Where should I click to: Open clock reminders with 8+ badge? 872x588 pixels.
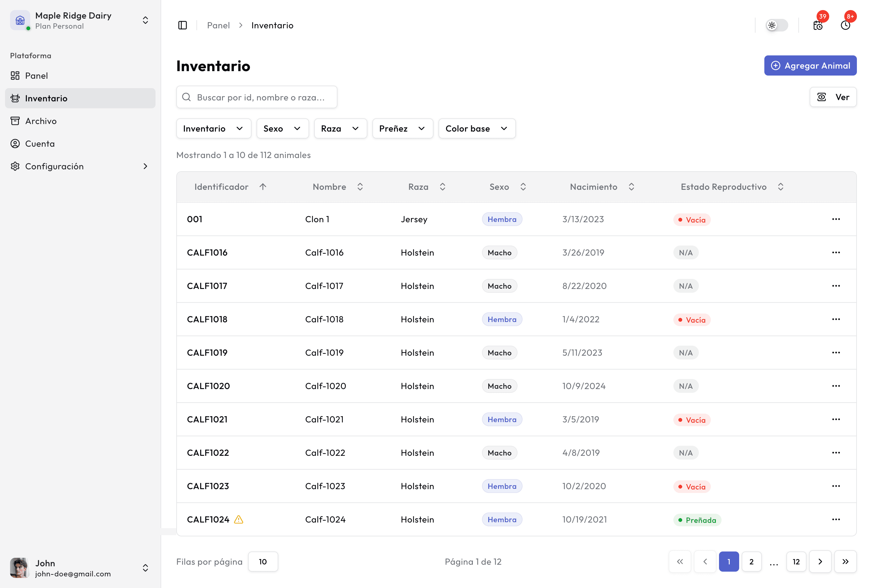tap(845, 25)
